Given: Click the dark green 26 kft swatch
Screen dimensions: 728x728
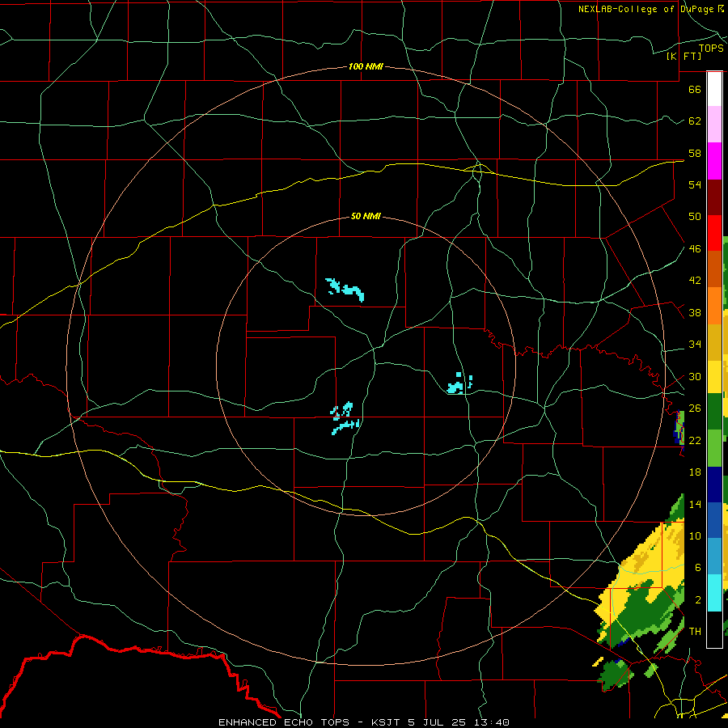Looking at the screenshot, I should [714, 412].
